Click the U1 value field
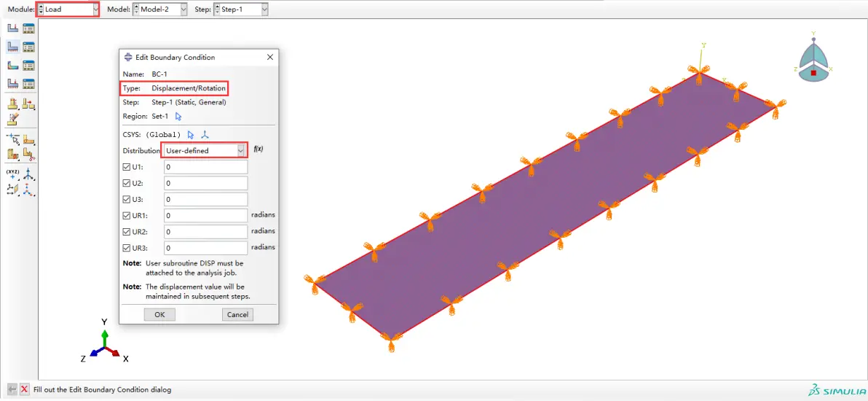 click(x=205, y=167)
